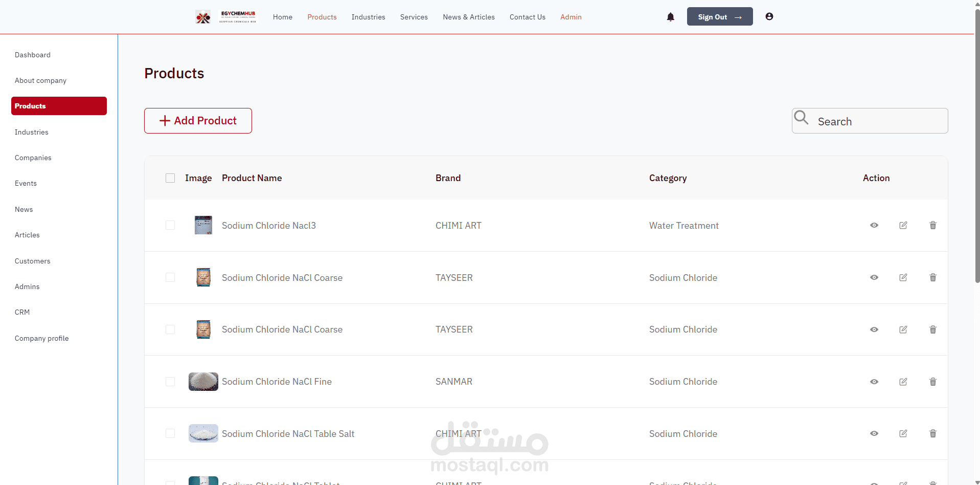Click the EgyChemHub logo in the header

pos(226,17)
